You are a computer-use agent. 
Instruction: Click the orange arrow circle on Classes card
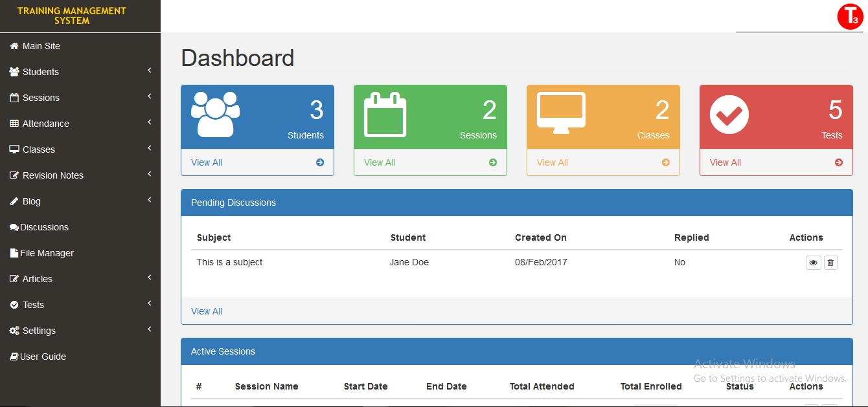click(x=666, y=162)
